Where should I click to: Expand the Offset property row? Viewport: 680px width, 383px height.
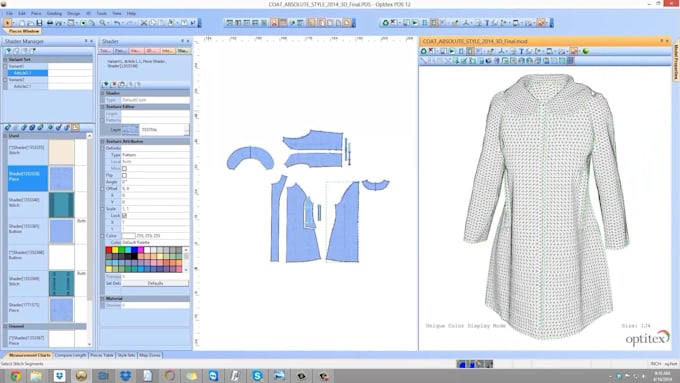103,189
